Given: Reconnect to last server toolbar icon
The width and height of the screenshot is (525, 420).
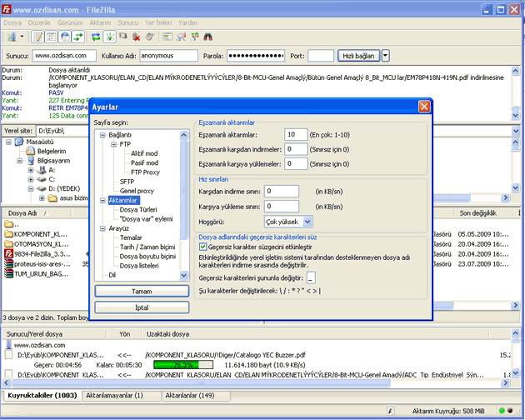Looking at the screenshot, I should click(149, 37).
